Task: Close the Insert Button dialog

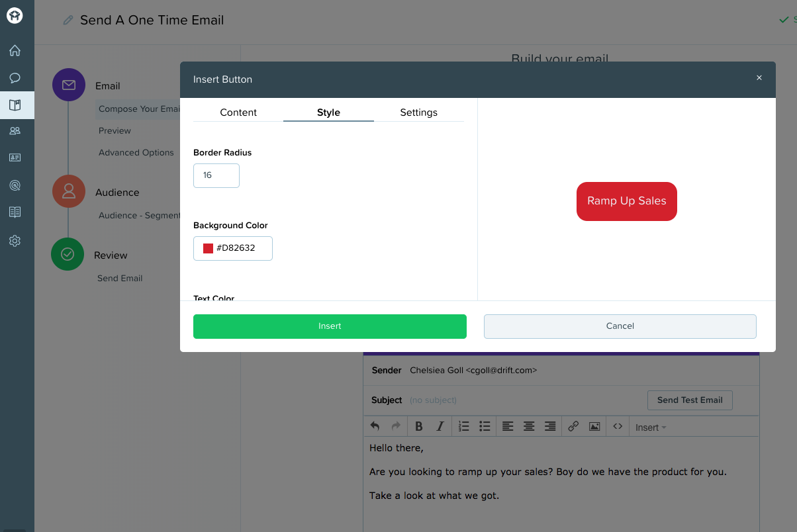Action: pyautogui.click(x=759, y=78)
